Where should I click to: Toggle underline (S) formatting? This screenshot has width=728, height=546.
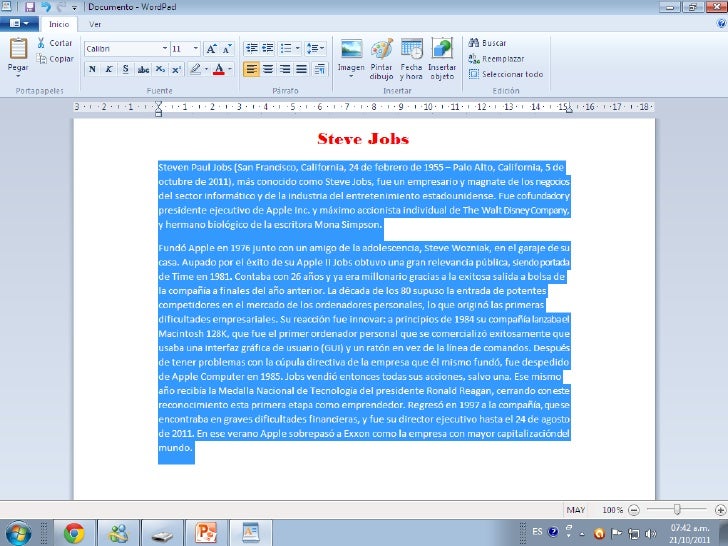125,69
